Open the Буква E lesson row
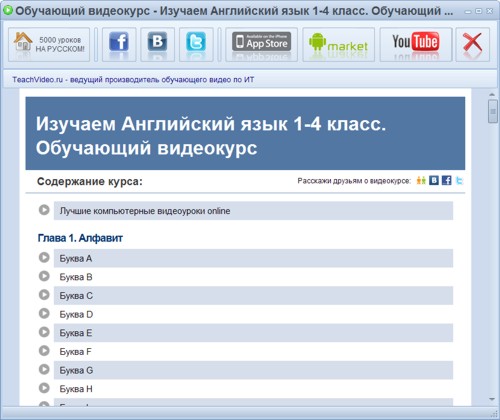The image size is (500, 420). [253, 333]
